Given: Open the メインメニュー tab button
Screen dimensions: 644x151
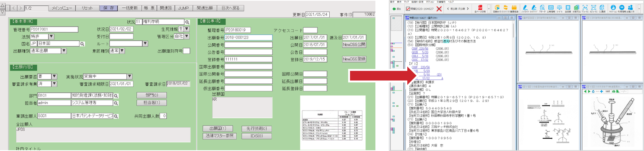Looking at the screenshot, I should [62, 8].
